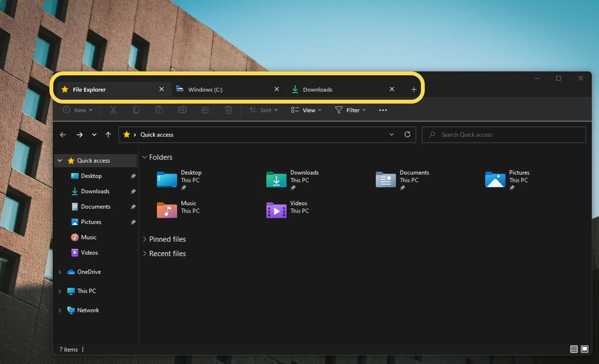Open the Music folder tile
599x364 pixels.
179,209
